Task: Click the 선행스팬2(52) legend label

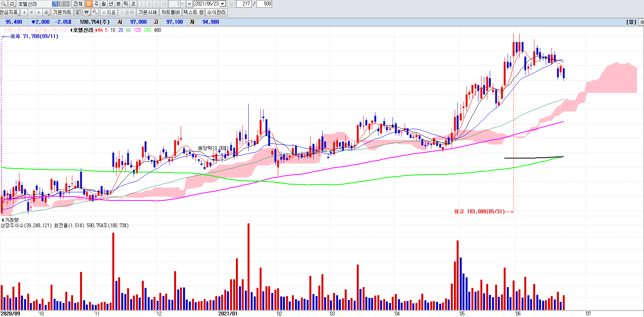Action: pos(52,30)
